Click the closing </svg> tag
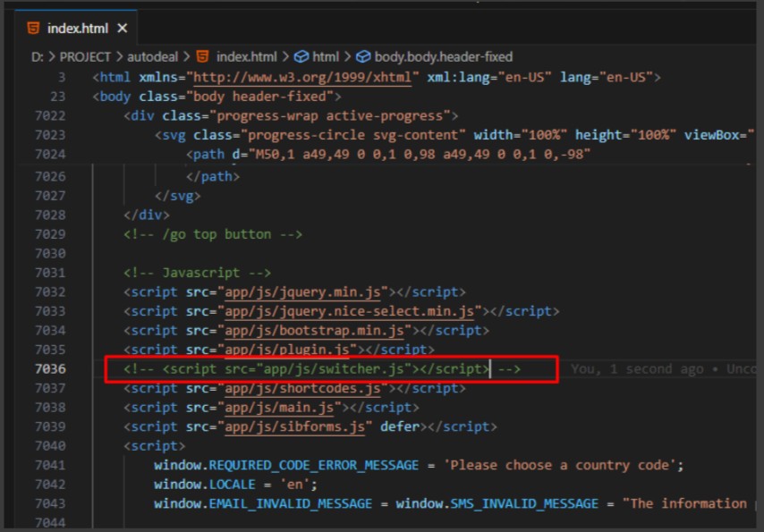 [177, 196]
